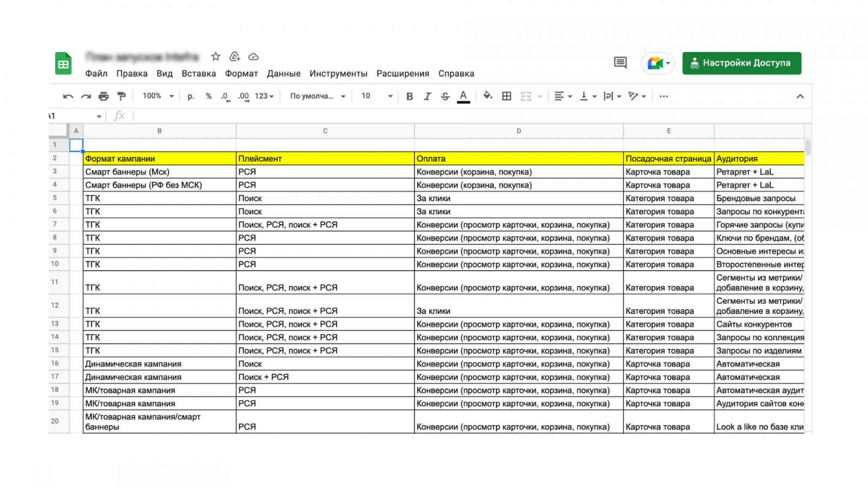Star this spreadsheet document
Image resolution: width=868 pixels, height=488 pixels.
coord(215,56)
